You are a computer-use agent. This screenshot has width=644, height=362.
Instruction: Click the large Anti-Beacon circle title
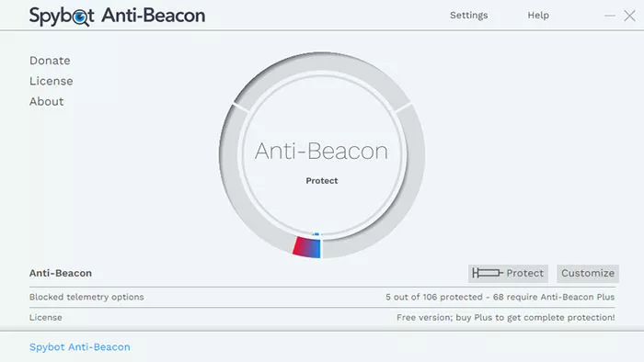coord(321,151)
